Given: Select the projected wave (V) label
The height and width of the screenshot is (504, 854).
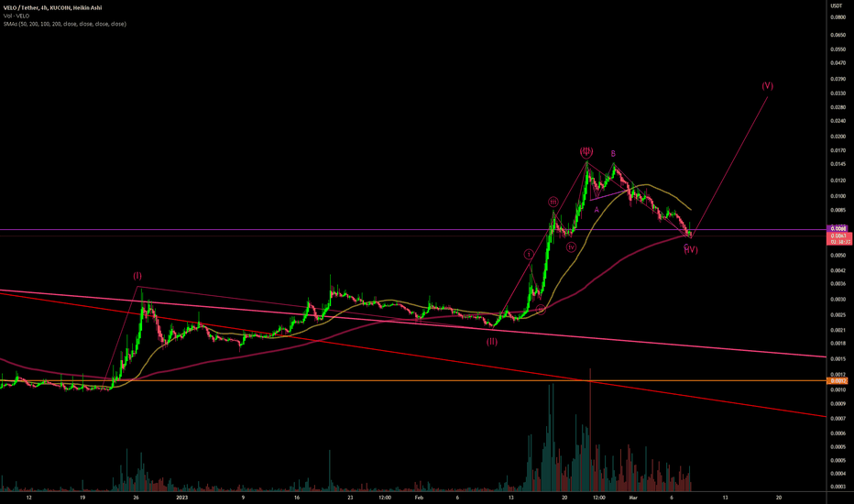Looking at the screenshot, I should click(x=767, y=85).
